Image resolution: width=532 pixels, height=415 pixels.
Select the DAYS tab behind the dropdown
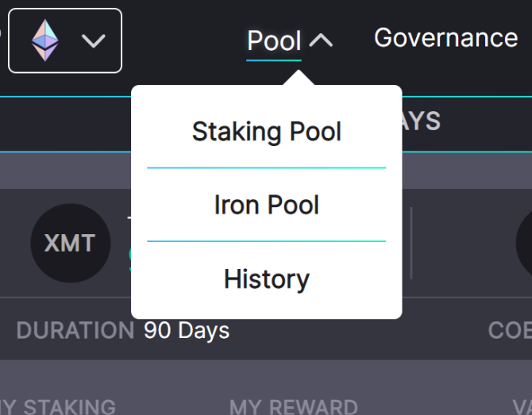[x=422, y=121]
